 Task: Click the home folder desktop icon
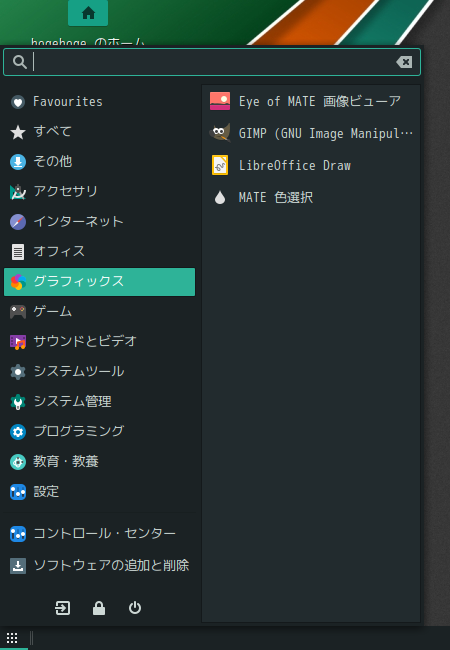pos(88,13)
